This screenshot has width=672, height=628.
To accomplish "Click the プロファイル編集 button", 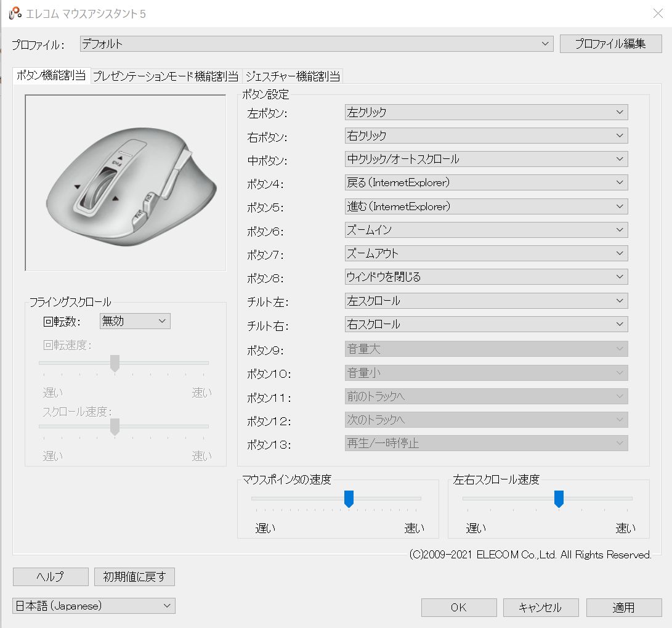I will click(610, 44).
